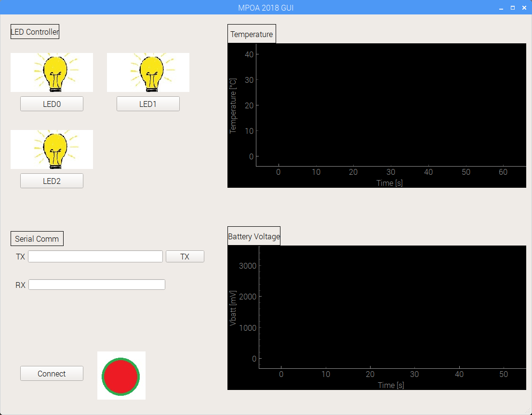Image resolution: width=532 pixels, height=415 pixels.
Task: Select the Battery Voltage graph title label
Action: click(254, 236)
